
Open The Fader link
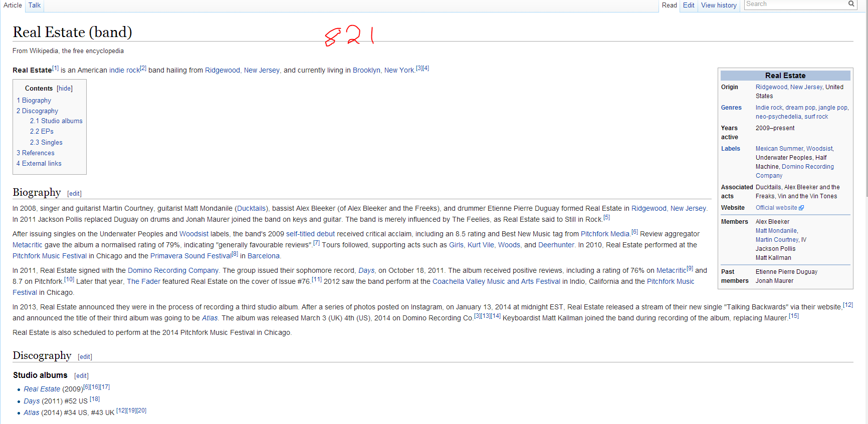click(x=143, y=281)
